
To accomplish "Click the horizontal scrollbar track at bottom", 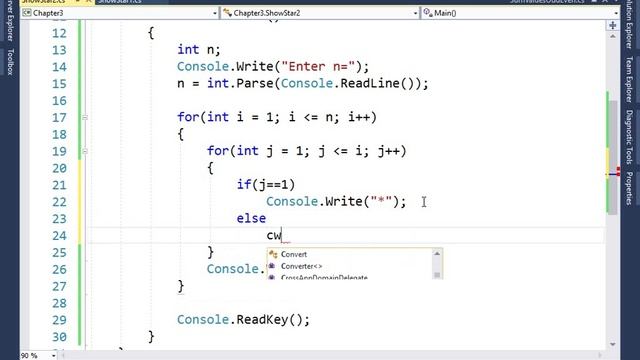I will coord(331,356).
